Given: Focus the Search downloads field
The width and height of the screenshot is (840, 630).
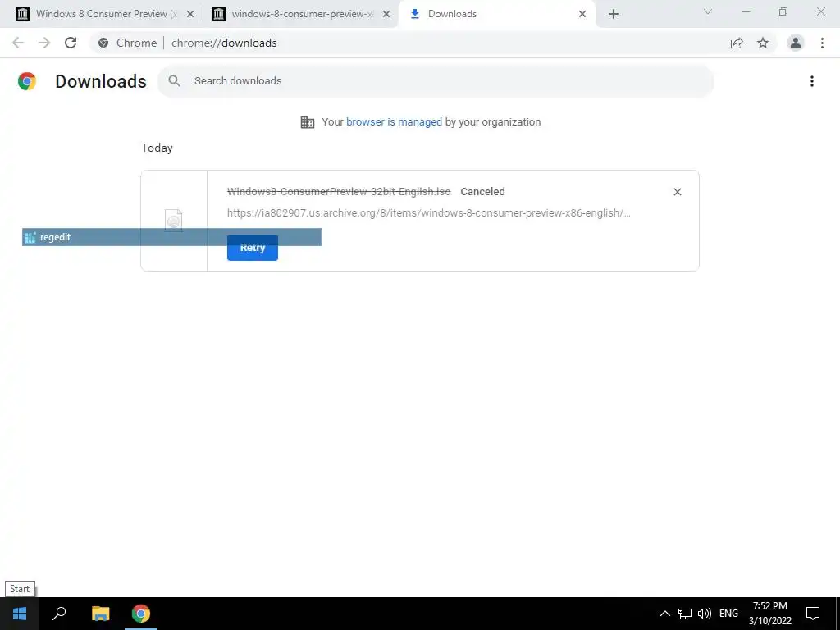Looking at the screenshot, I should click(436, 81).
